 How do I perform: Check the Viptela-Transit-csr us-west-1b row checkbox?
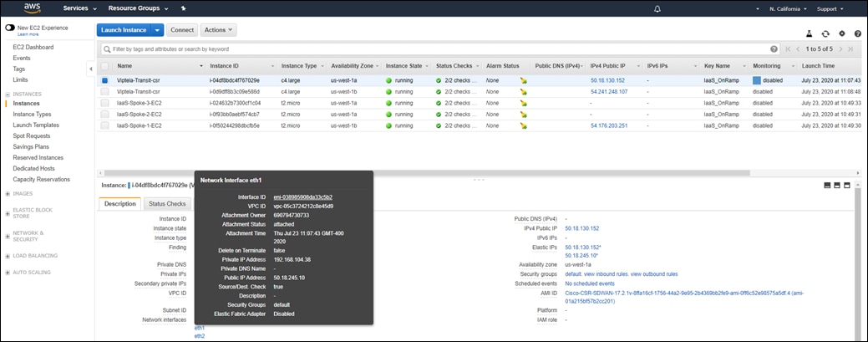[104, 92]
